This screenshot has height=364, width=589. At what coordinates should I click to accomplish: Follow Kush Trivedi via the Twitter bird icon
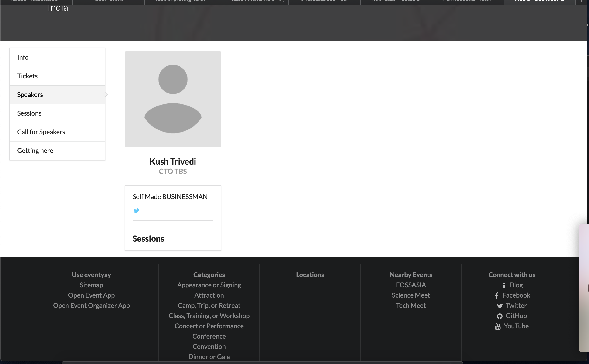tap(136, 210)
